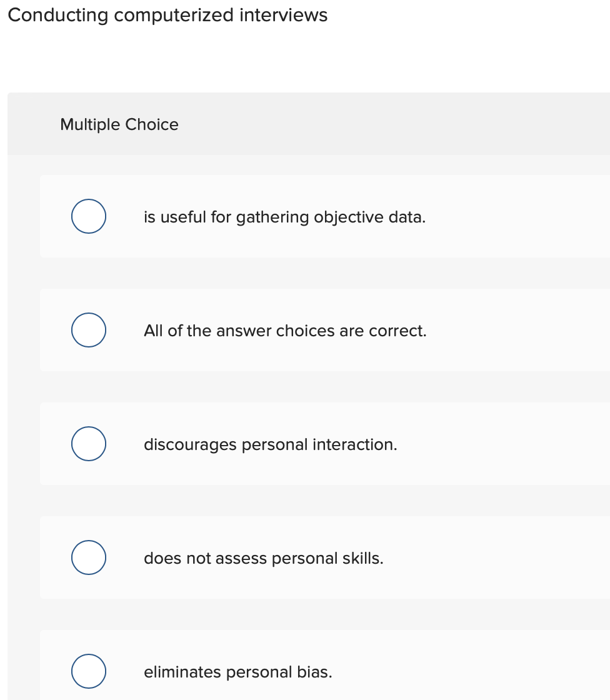Screen dimensions: 610x700
Task: Choose the last answer option card
Action: 312,671
